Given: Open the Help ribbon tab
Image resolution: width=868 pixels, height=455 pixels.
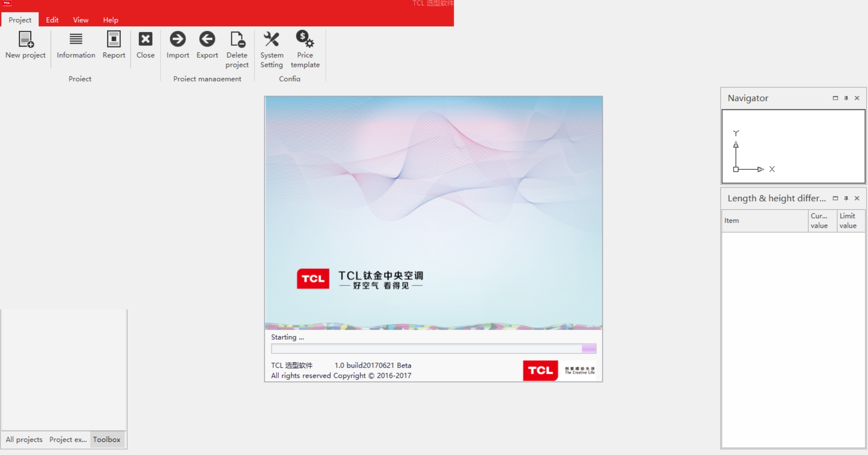Looking at the screenshot, I should pos(110,20).
